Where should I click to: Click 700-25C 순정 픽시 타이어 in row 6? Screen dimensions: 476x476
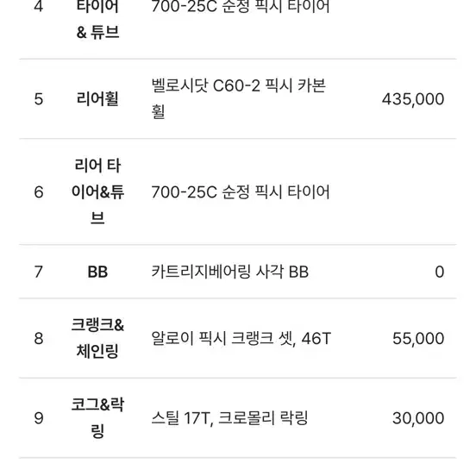pos(241,191)
